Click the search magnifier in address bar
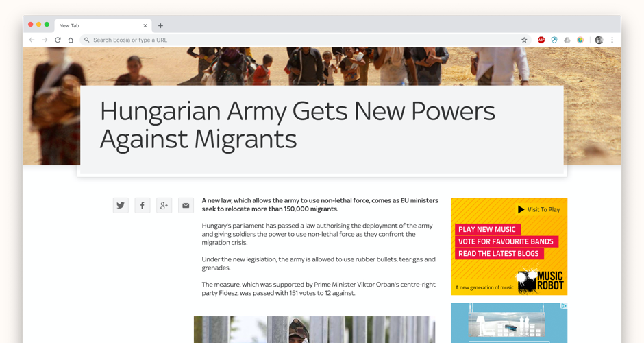Screen dimensions: 644x343 [86, 40]
